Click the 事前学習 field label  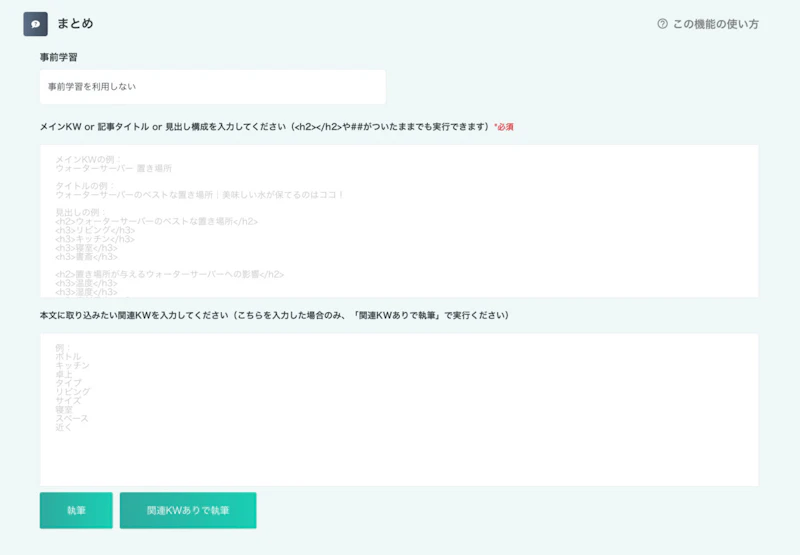pyautogui.click(x=59, y=57)
